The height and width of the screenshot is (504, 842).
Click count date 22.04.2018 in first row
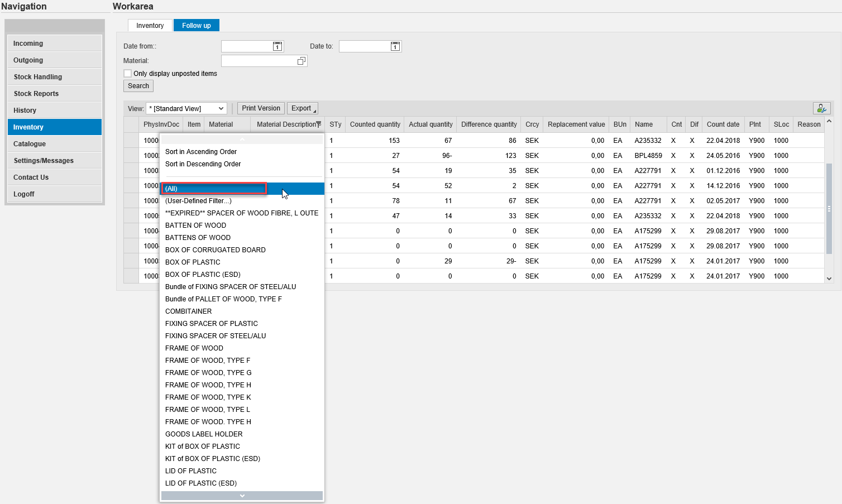click(723, 141)
